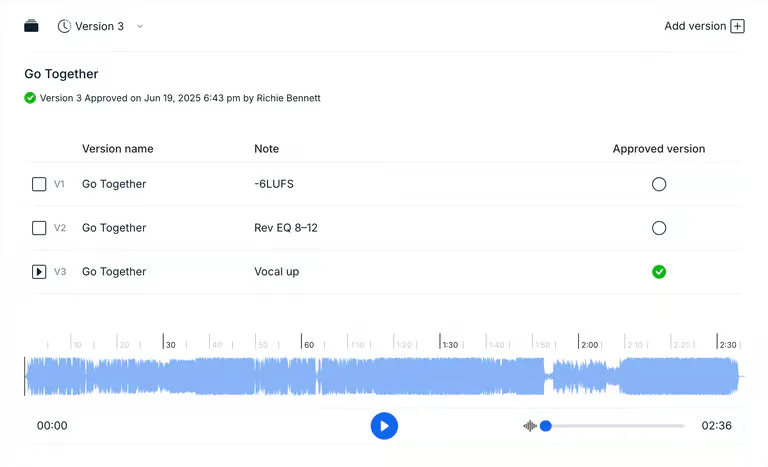Click the Go Together song title
Image resolution: width=768 pixels, height=467 pixels.
61,74
